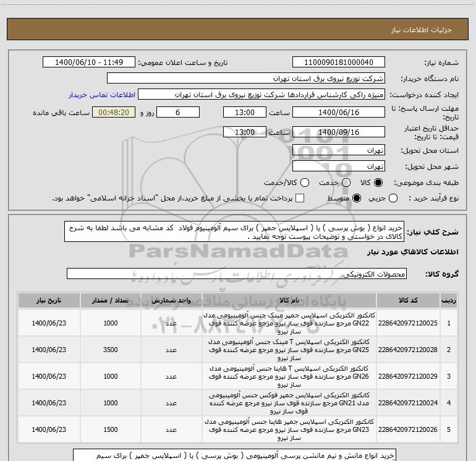Select the کالا/خدمت radio button
Image resolution: width=476 pixels, height=461 pixels.
point(305,183)
